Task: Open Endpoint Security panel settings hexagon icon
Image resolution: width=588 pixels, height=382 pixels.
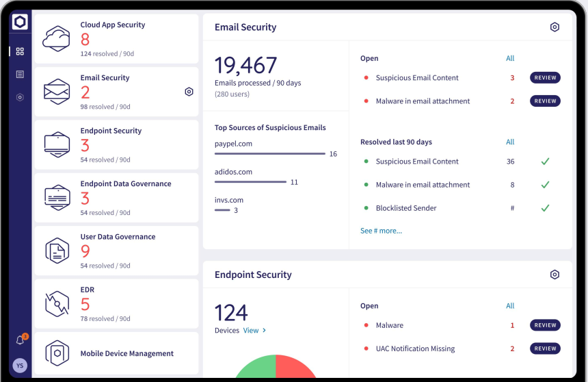Action: [554, 275]
